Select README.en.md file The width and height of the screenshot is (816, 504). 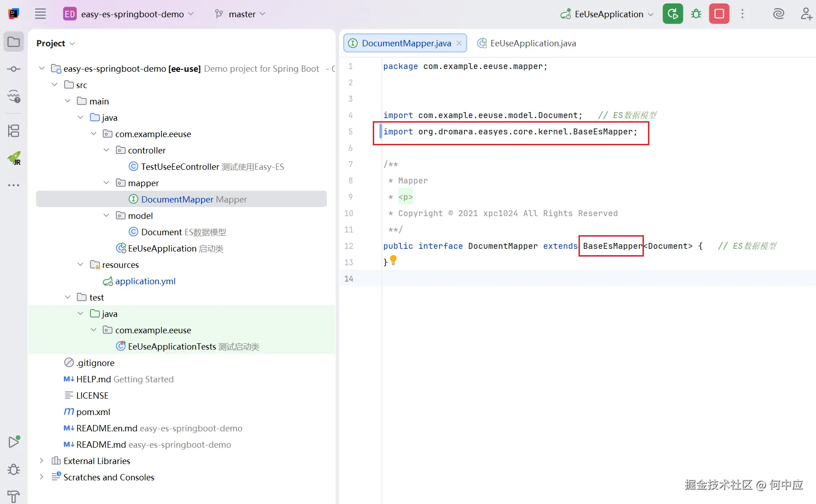click(x=107, y=428)
